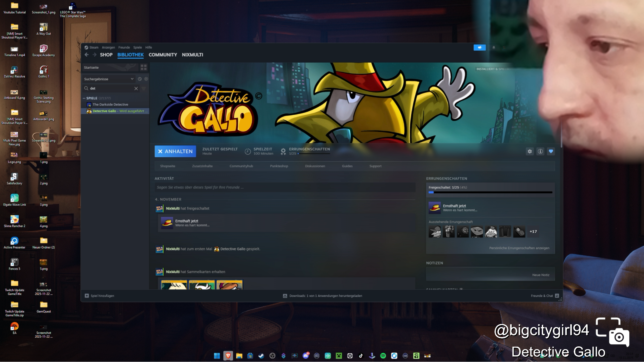Go back with the Steam back arrow
The height and width of the screenshot is (362, 644).
click(x=87, y=55)
